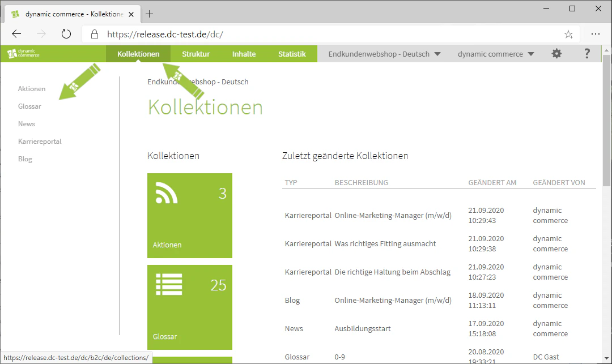Image resolution: width=612 pixels, height=364 pixels.
Task: Click date 17.09.2020 15:18:08
Action: (486, 328)
